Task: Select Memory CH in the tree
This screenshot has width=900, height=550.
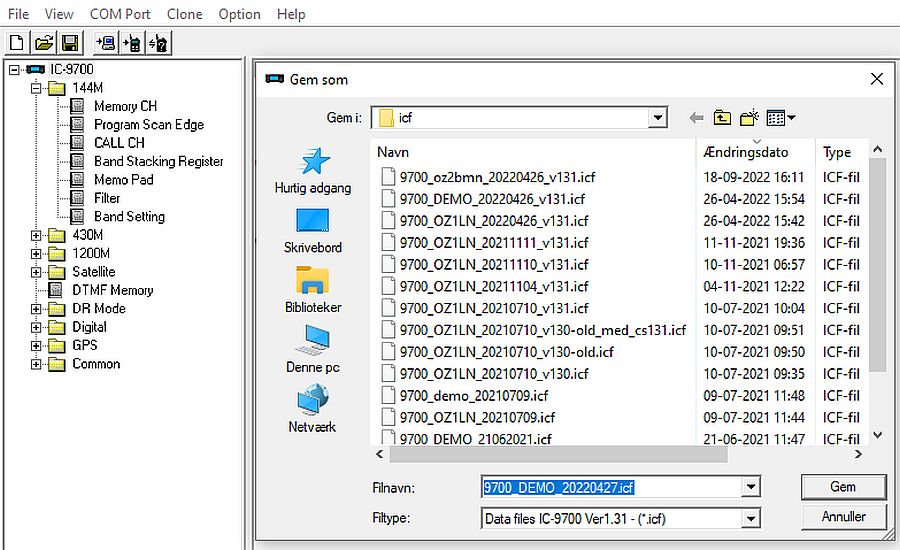Action: coord(125,106)
